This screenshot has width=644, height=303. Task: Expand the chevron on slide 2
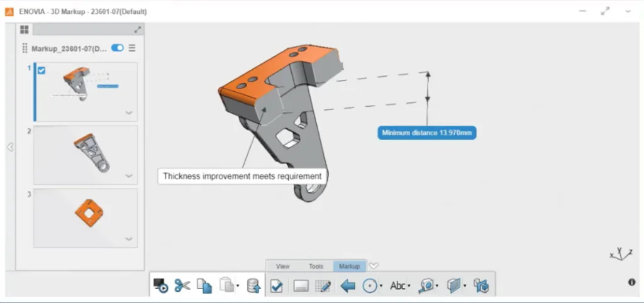point(129,176)
